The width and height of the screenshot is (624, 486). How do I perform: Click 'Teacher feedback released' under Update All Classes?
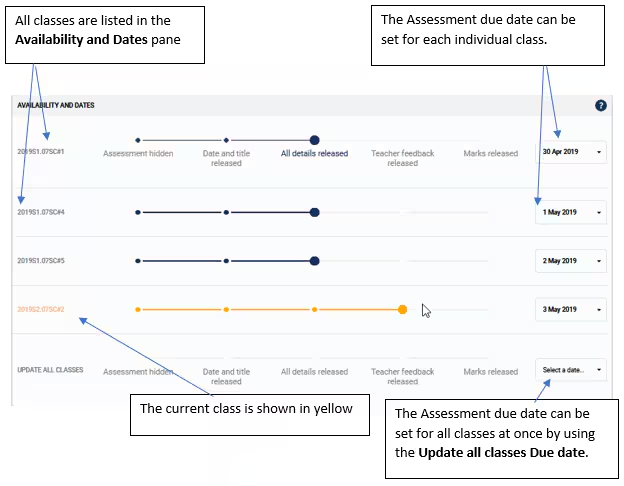(402, 377)
